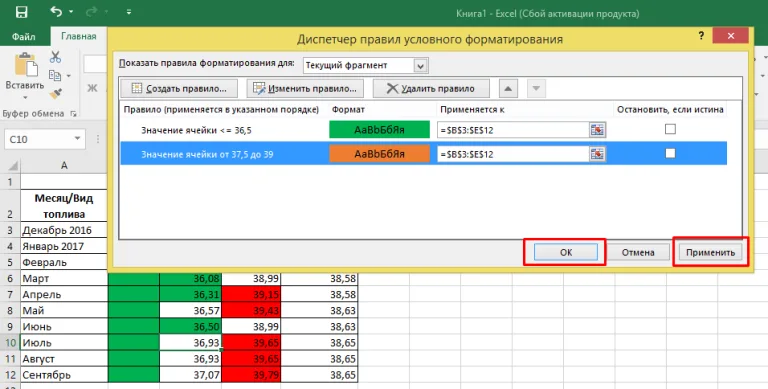Screen dimensions: 768x389
Task: Click the Select All corner triangle
Action: pyautogui.click(x=13, y=166)
